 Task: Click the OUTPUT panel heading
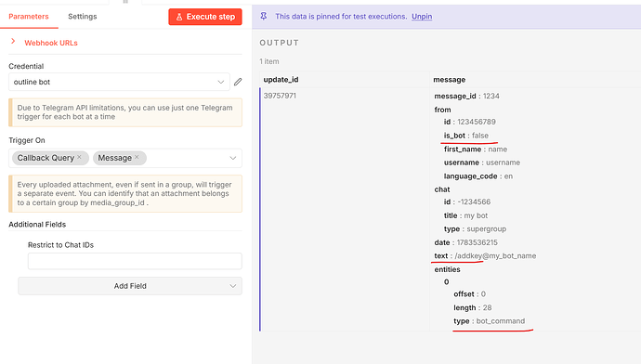[x=280, y=43]
